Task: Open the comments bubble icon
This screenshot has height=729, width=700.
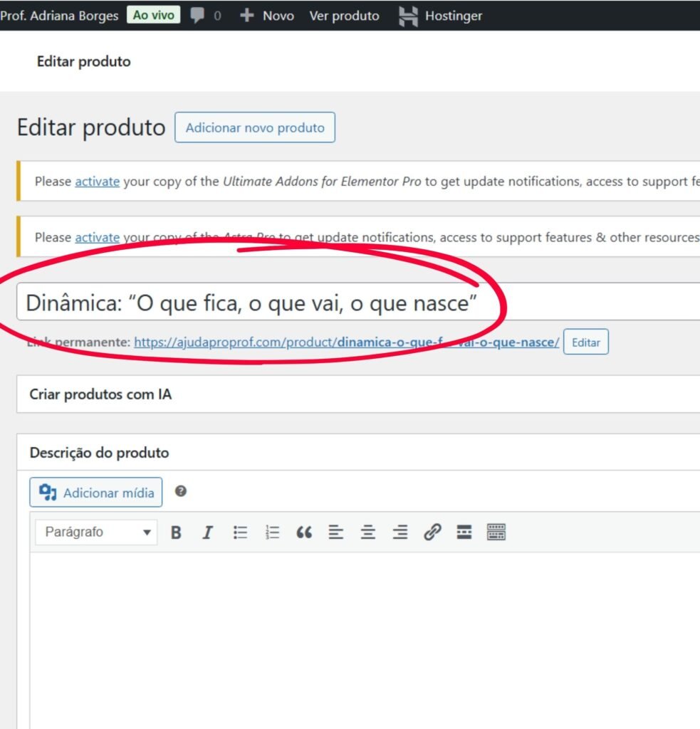Action: pyautogui.click(x=205, y=16)
